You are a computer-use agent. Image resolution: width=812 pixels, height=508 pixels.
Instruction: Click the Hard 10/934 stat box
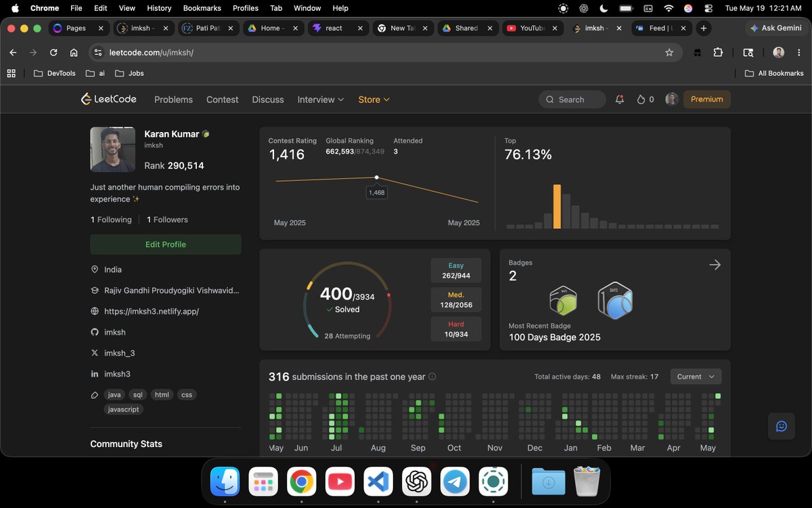(x=456, y=329)
